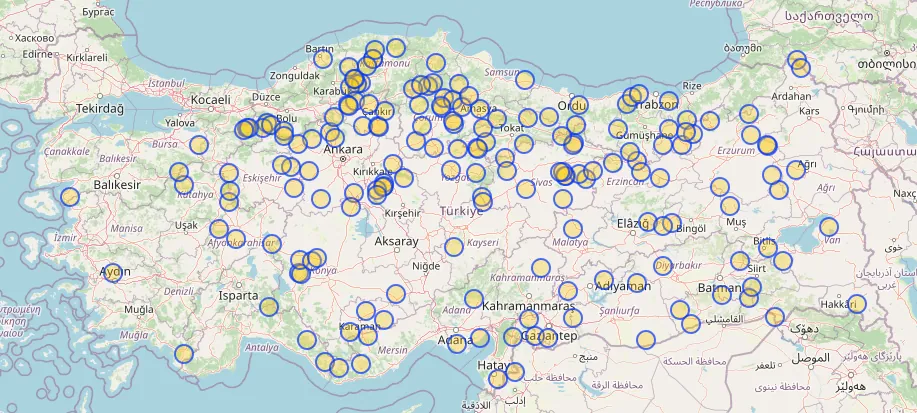Viewport: 917px width, 413px height.
Task: Click the İzmir city label
Action: (x=64, y=238)
